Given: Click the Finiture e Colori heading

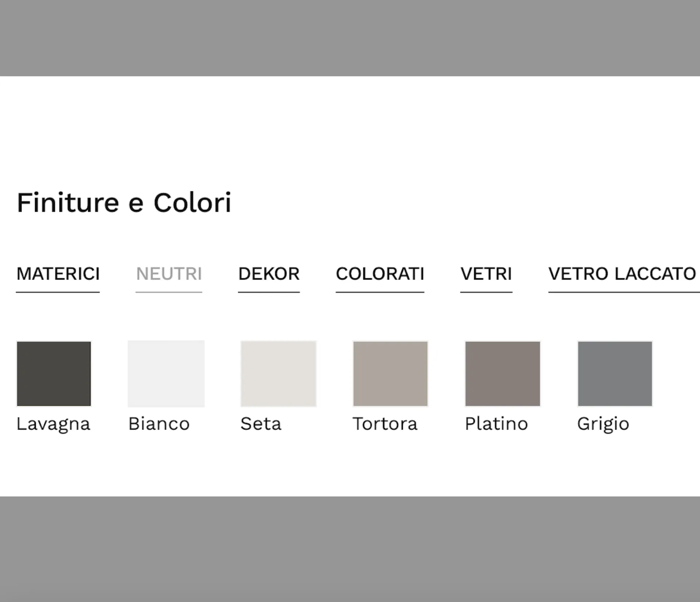Looking at the screenshot, I should click(124, 203).
